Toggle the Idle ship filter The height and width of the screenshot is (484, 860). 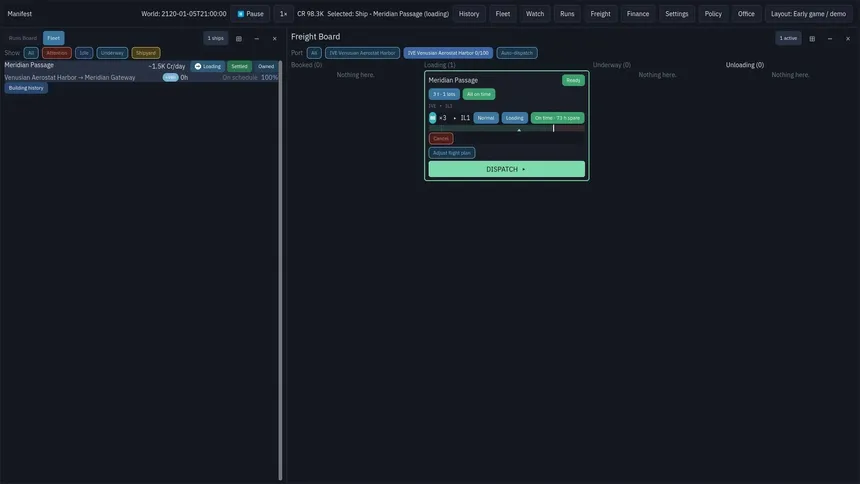click(x=84, y=53)
